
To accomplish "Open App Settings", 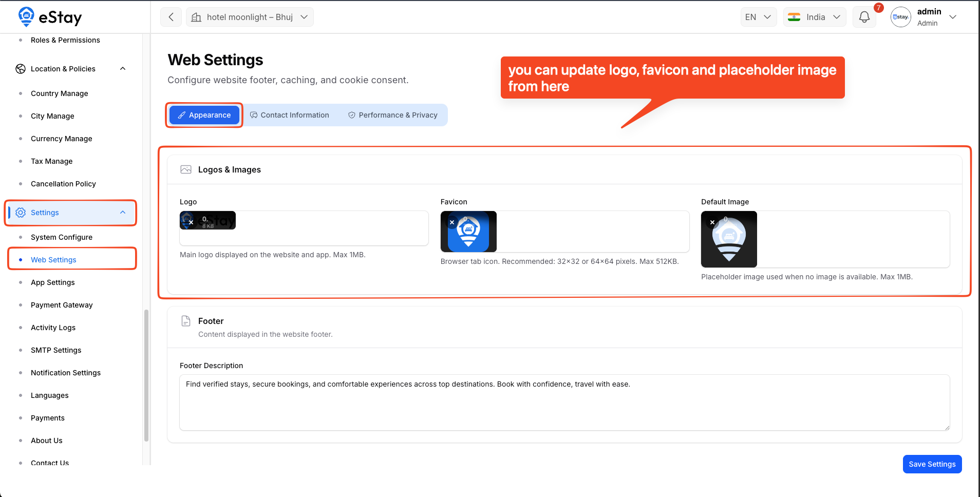I will (x=53, y=282).
